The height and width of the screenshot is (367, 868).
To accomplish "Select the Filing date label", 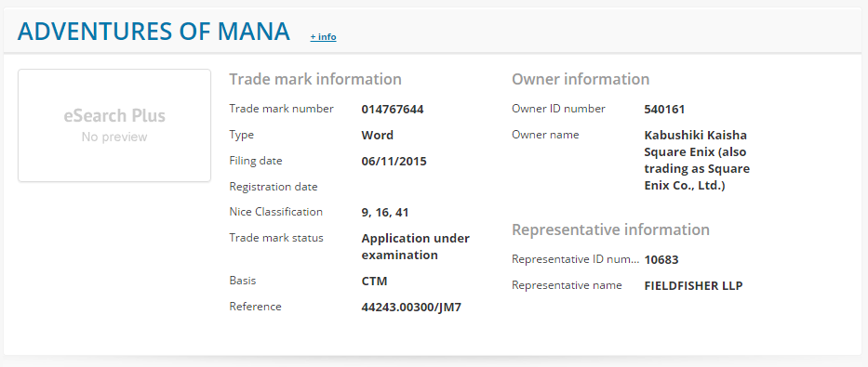I will (x=256, y=161).
